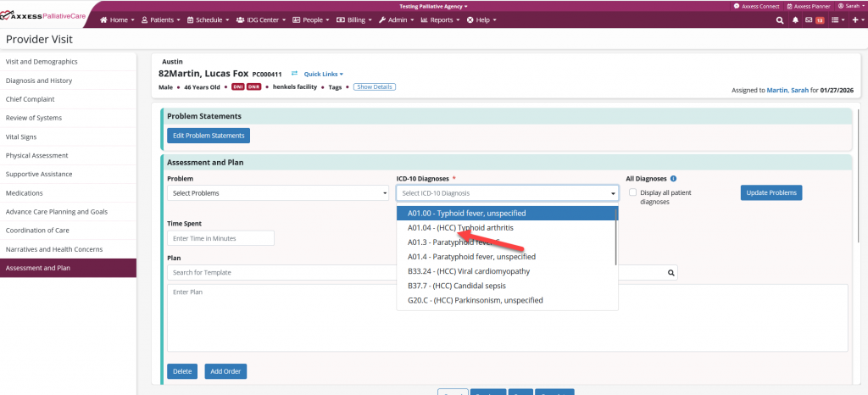The height and width of the screenshot is (395, 868).
Task: Select A01.04 Typhoid arthritis diagnosis
Action: 460,228
